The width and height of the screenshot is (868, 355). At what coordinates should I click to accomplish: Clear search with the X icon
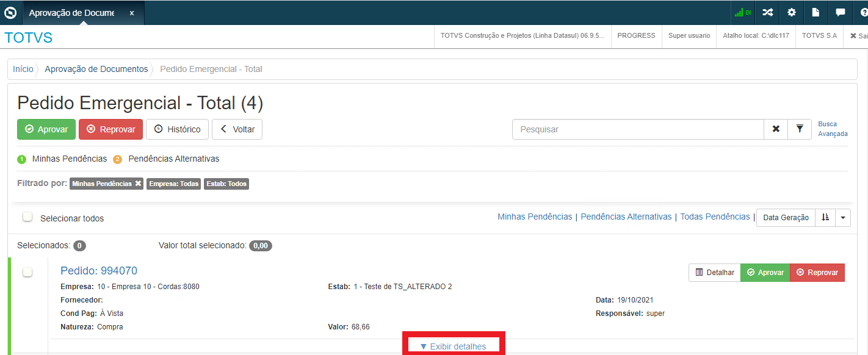[776, 129]
